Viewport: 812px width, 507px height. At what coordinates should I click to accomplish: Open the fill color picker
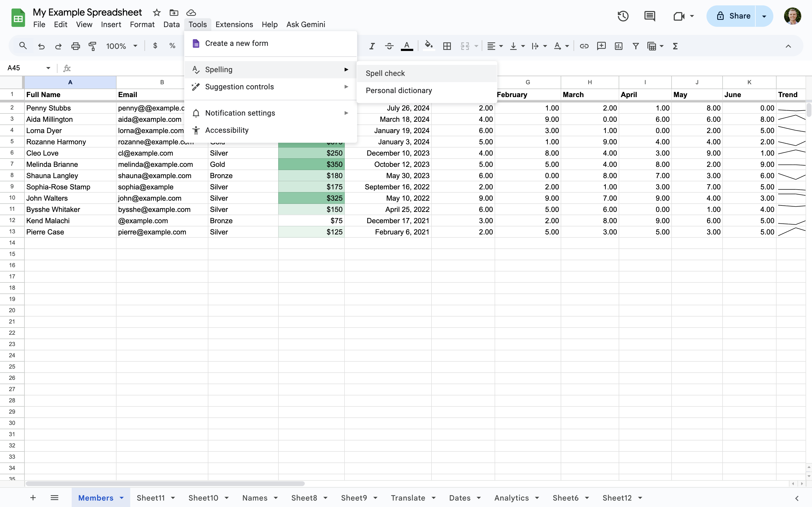428,46
